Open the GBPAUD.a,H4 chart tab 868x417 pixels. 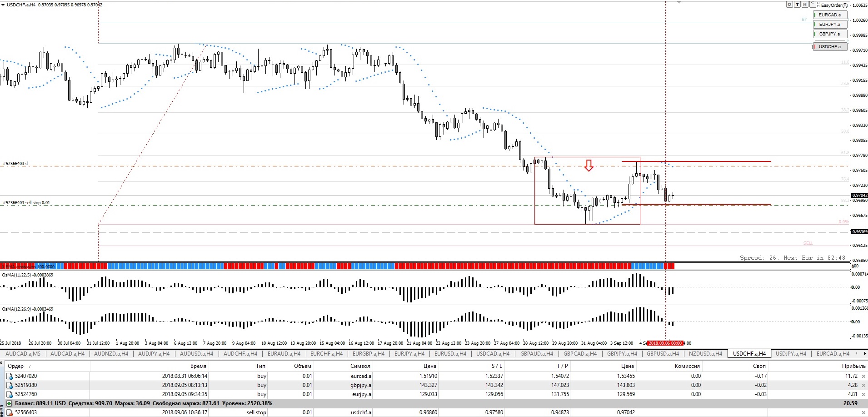pos(537,353)
